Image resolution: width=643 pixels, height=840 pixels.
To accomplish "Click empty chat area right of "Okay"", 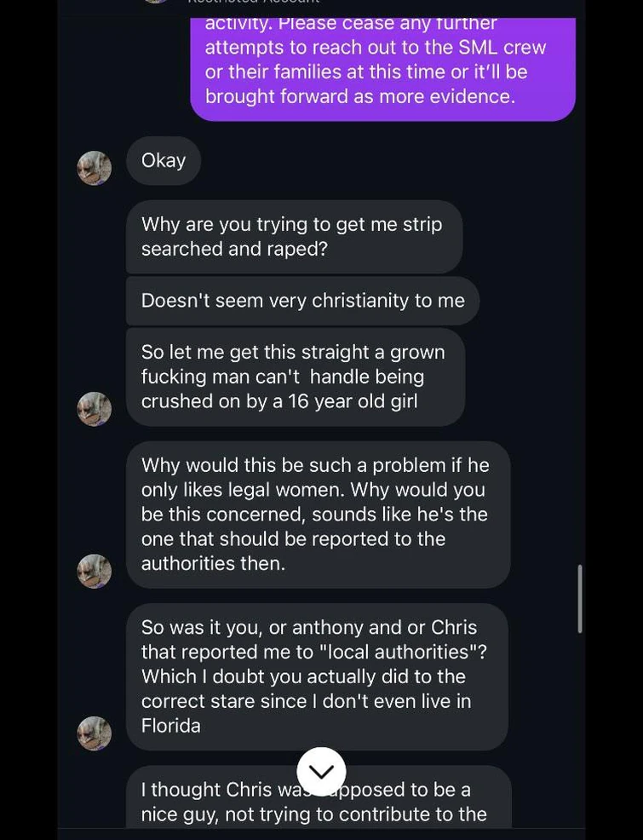I will 383,161.
